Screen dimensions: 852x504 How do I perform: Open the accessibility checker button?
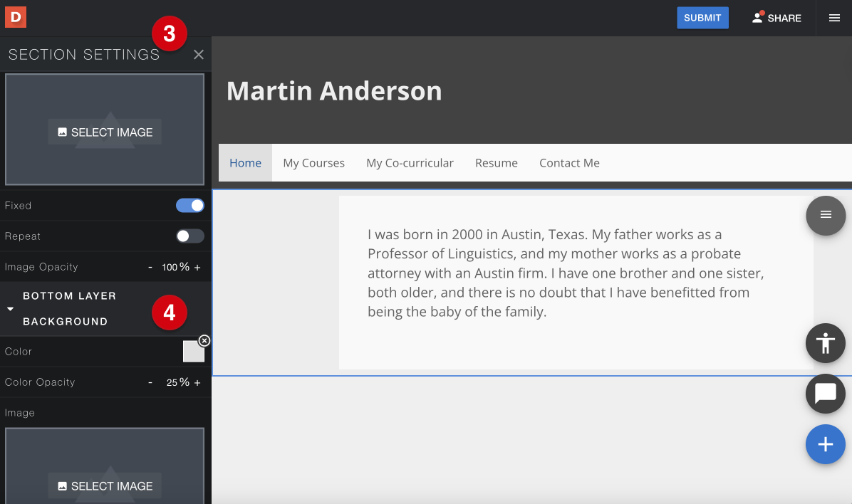[x=826, y=342]
